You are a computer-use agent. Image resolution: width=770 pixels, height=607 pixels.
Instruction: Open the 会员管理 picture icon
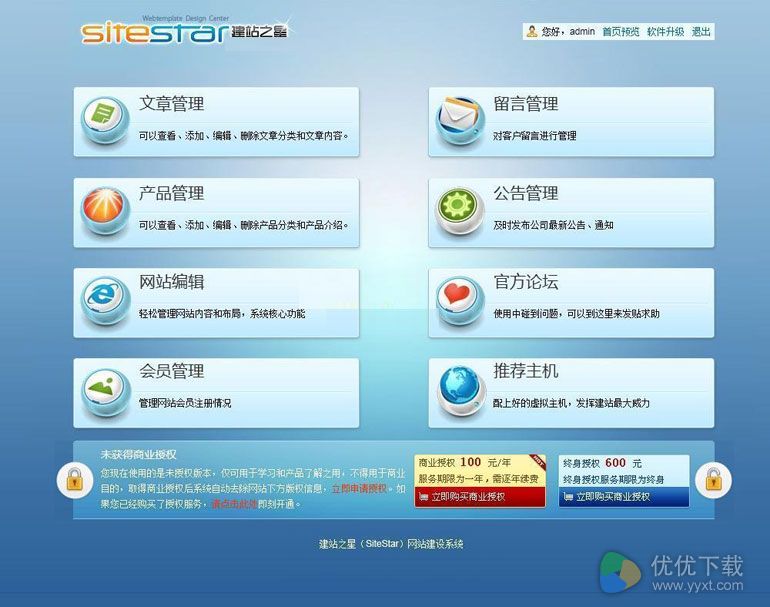pos(105,391)
